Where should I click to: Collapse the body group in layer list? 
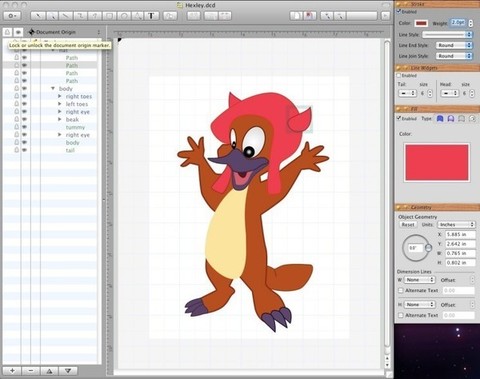(x=53, y=89)
